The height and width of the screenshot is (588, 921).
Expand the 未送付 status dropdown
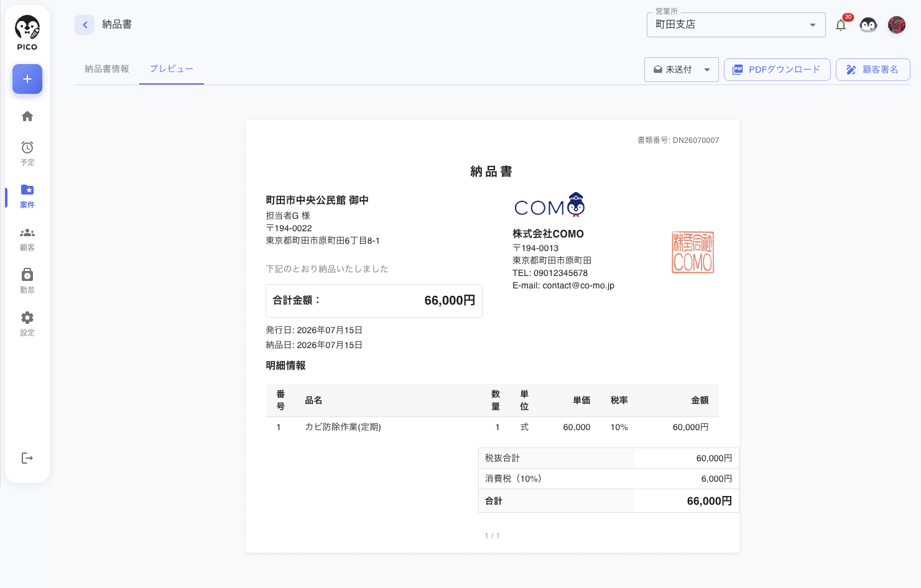click(x=682, y=70)
